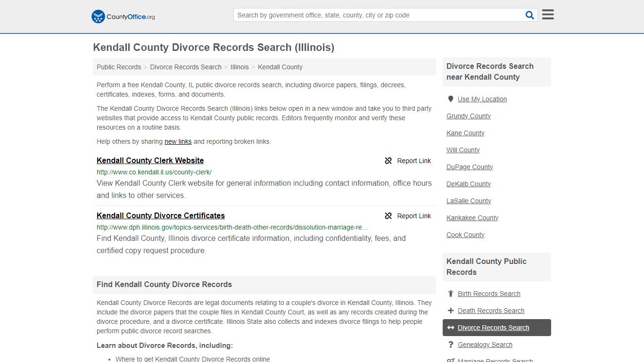Click the Birth Records Search icon
The image size is (644, 362).
coord(451,294)
